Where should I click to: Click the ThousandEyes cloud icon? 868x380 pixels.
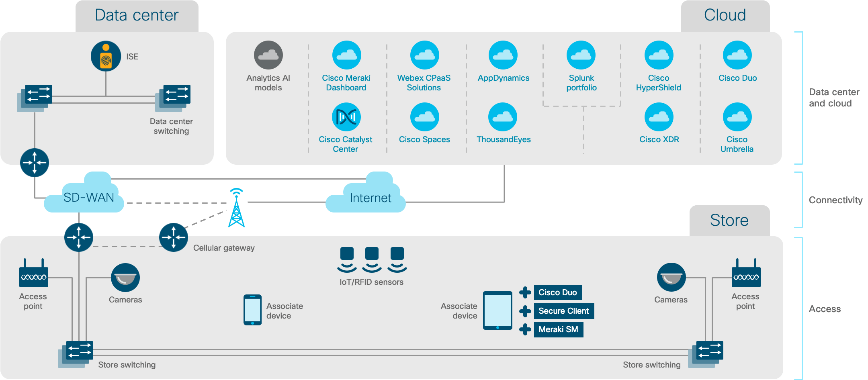[503, 117]
